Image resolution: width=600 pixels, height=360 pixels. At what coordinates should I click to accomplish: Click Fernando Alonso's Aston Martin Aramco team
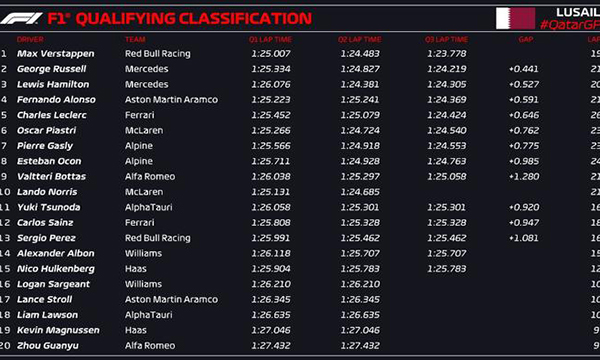[x=171, y=99]
